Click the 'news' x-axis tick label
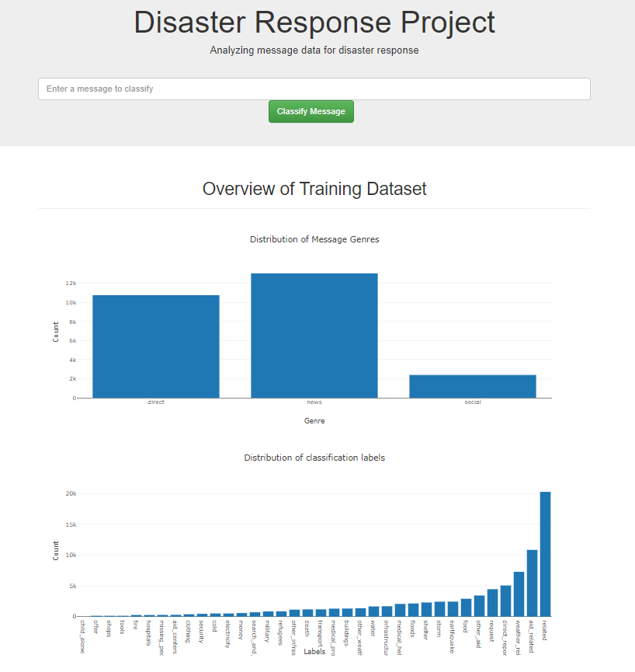 (x=314, y=402)
